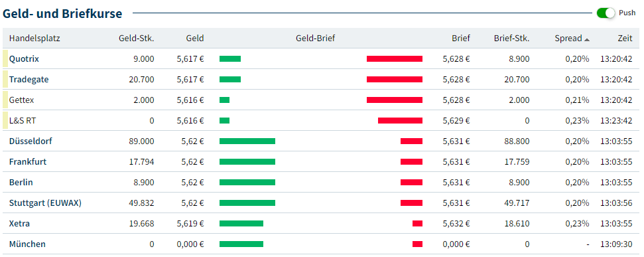Click Xetra Geld-Stk. value 19.668
644x257 pixels.
142,223
